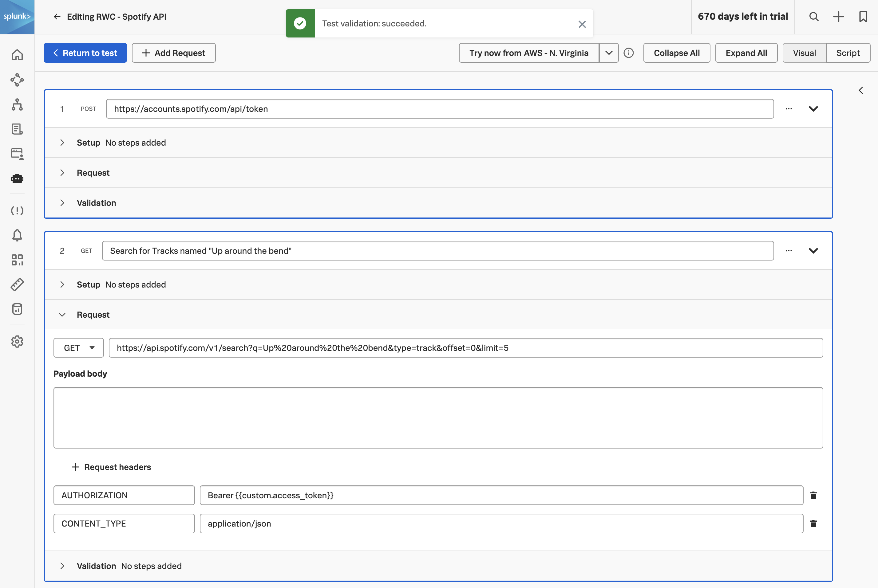
Task: Open more options for request 1
Action: click(x=789, y=109)
